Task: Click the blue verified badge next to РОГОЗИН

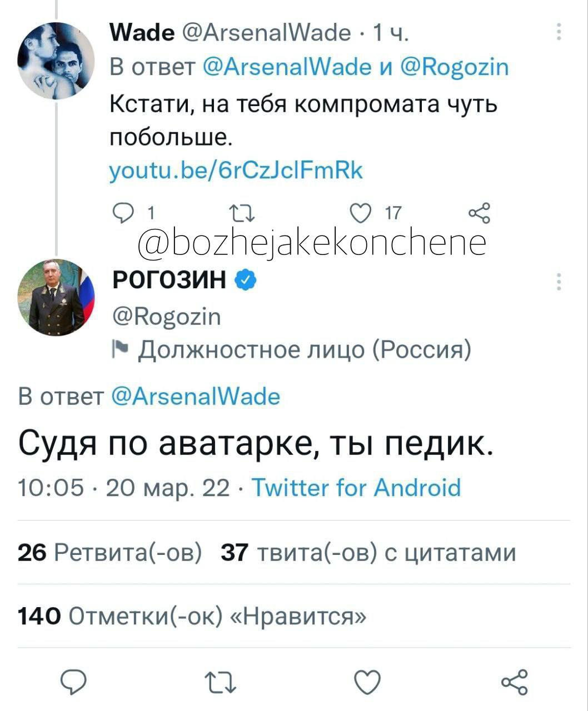Action: [x=245, y=280]
